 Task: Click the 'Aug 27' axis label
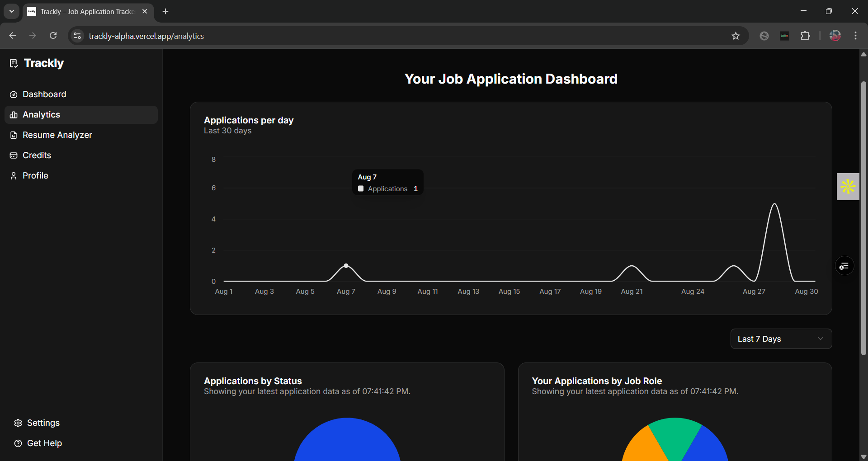[754, 292]
